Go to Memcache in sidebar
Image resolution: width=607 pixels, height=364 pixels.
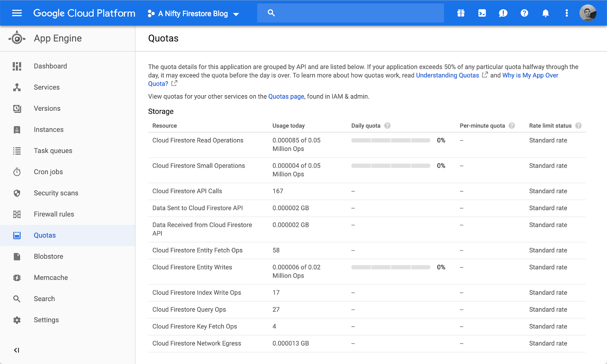51,278
